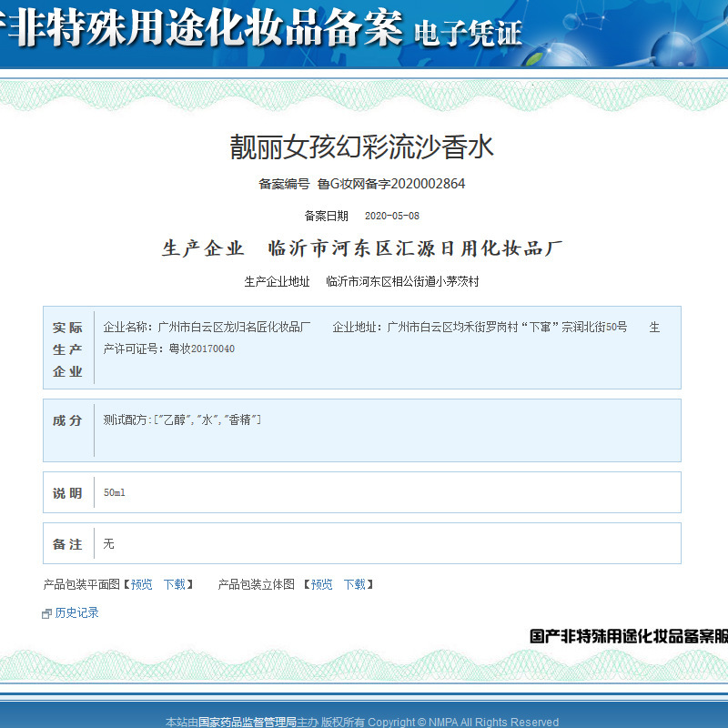This screenshot has height=728, width=728.
Task: Click the 备注 row label
Action: [x=67, y=544]
